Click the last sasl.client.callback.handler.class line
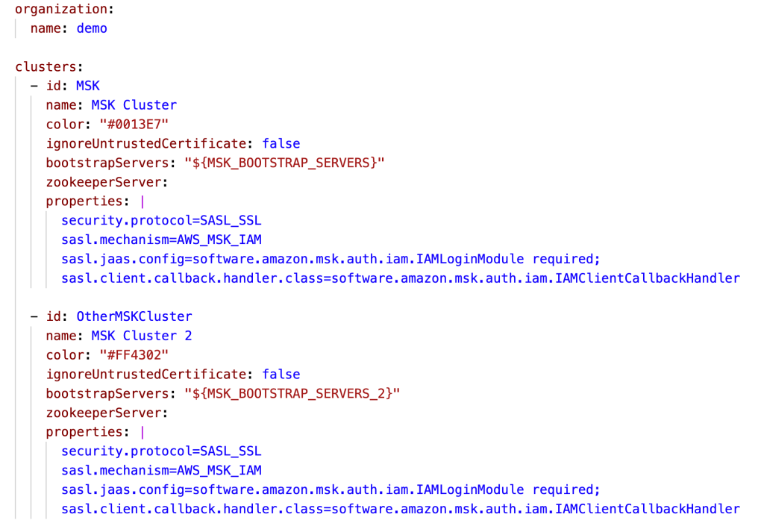Viewport: 764px width, 532px height. [x=401, y=509]
